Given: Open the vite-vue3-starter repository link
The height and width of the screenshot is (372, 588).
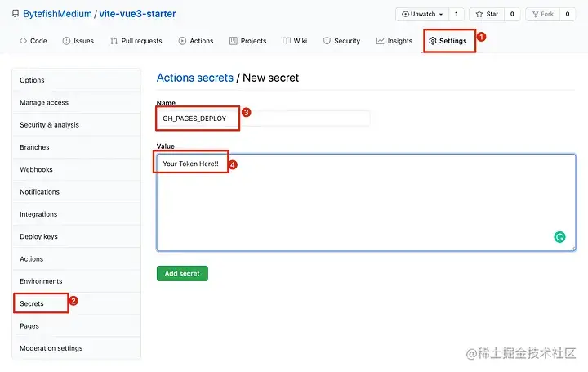Looking at the screenshot, I should pos(137,14).
